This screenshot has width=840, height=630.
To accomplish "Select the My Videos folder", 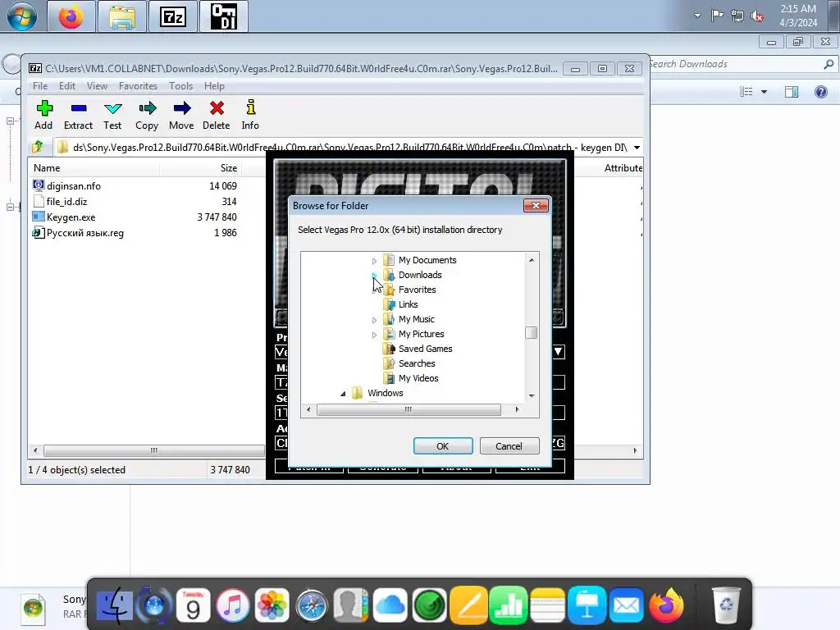I will 418,378.
